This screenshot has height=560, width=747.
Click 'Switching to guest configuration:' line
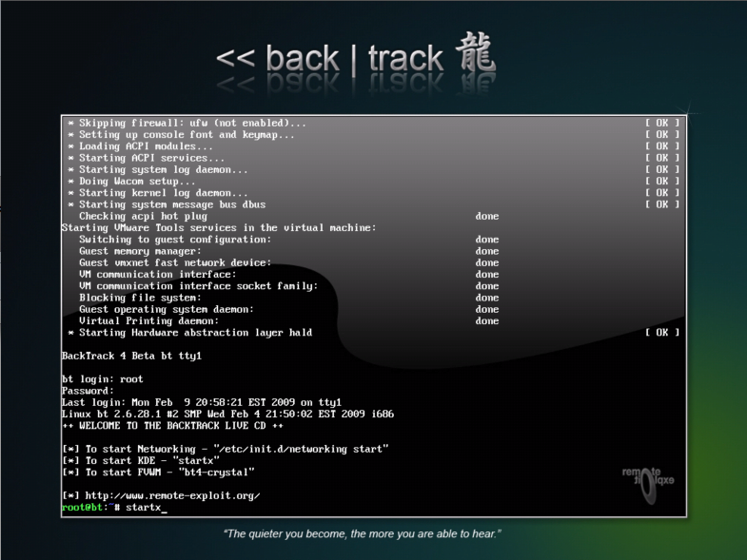[175, 240]
